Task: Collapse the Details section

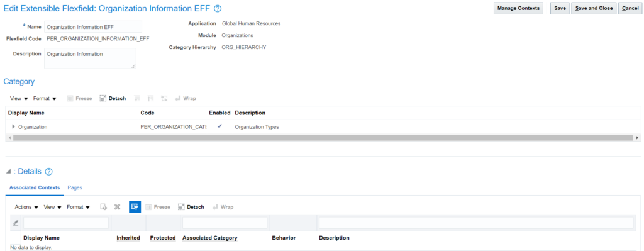Action: point(8,172)
